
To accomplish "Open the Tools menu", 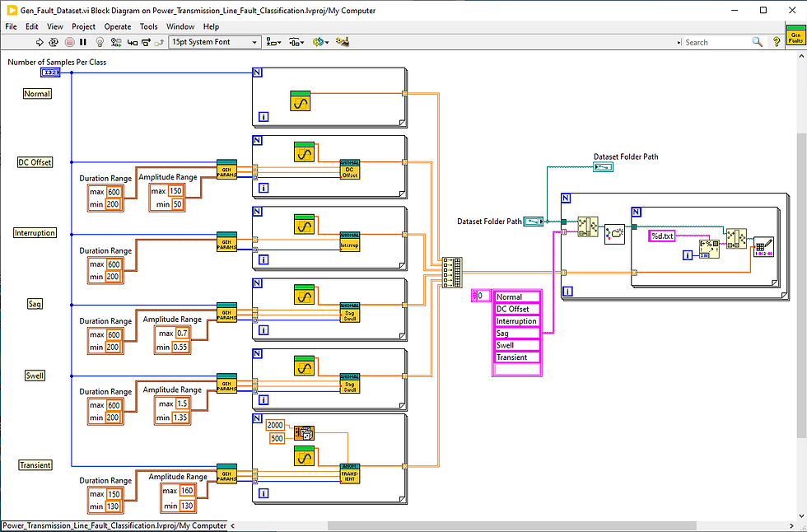I will tap(149, 26).
